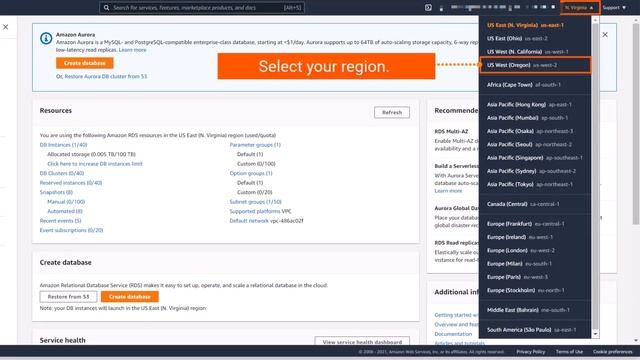The image size is (640, 360).
Task: Open the Snapshots (8) link
Action: (x=56, y=192)
